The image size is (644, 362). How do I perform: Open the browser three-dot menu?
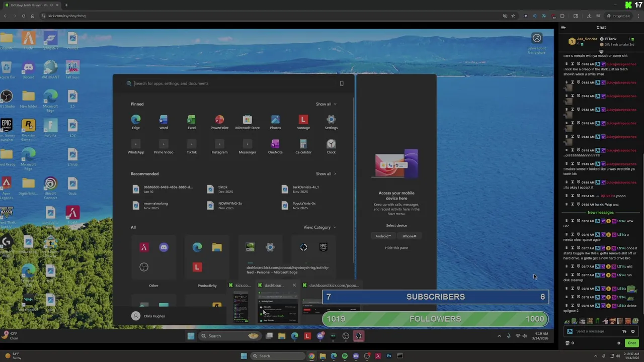pos(638,16)
